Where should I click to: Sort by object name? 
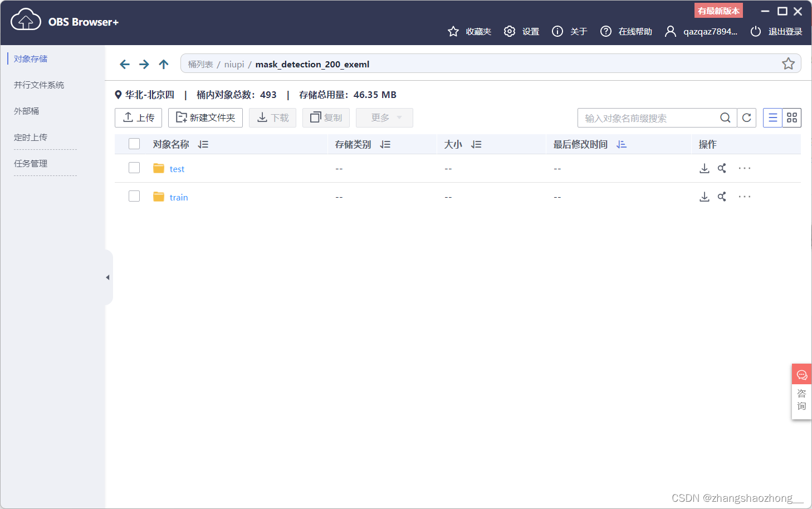point(203,144)
